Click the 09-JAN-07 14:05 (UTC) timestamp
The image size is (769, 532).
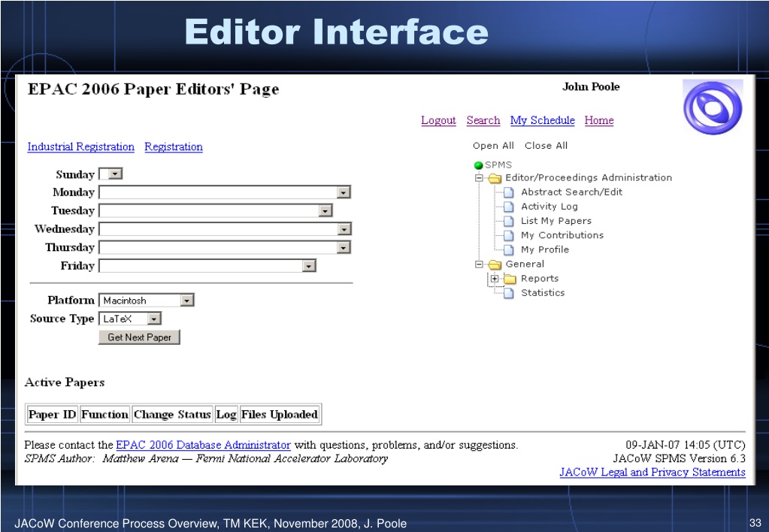tap(685, 446)
